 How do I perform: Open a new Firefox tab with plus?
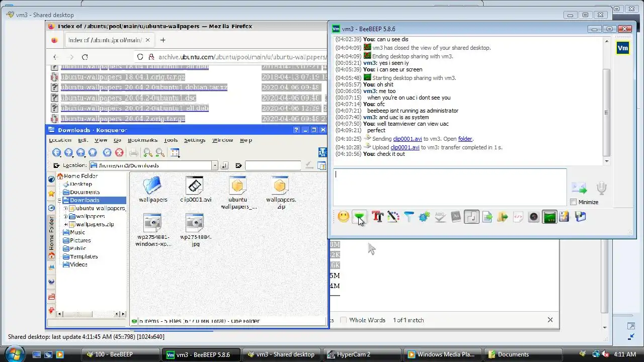pyautogui.click(x=163, y=40)
